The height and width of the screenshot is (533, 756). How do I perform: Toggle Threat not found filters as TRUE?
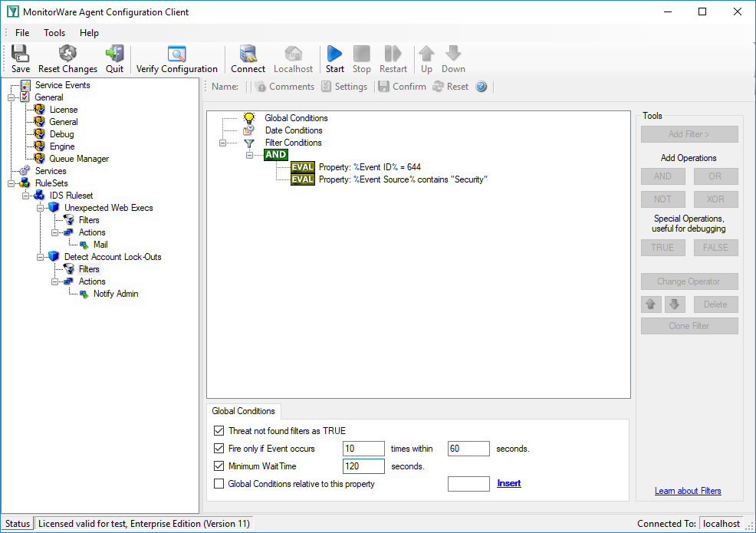click(x=219, y=431)
